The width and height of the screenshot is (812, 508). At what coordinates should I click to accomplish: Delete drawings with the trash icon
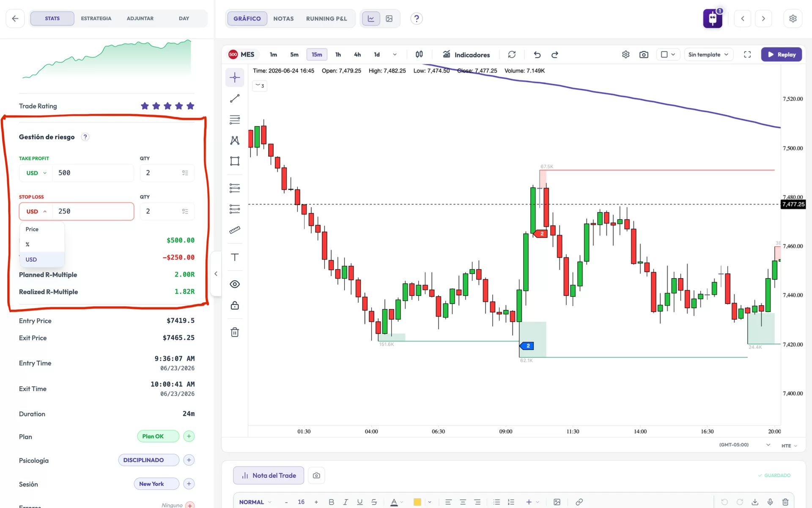[235, 332]
